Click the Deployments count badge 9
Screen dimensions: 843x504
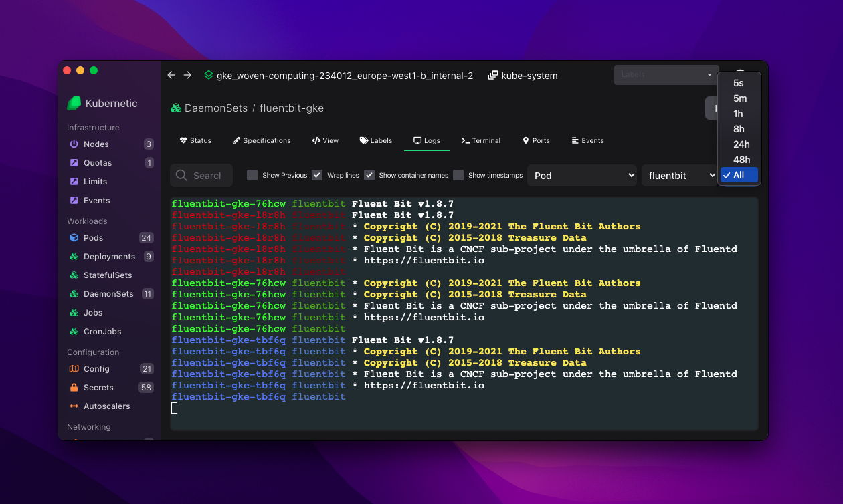pos(149,257)
